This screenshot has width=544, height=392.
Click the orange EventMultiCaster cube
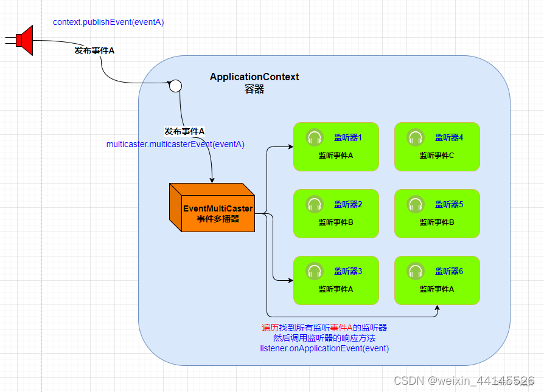tap(212, 207)
